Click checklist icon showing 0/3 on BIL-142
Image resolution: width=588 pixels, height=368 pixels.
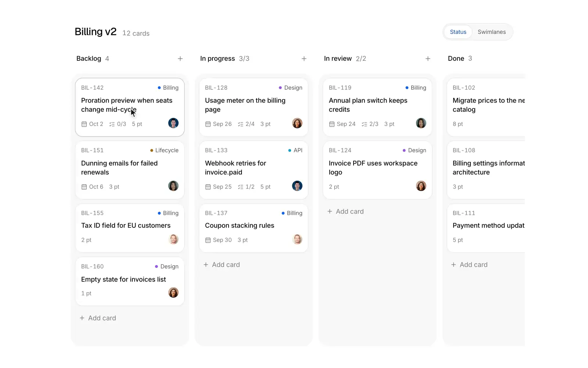pyautogui.click(x=112, y=124)
